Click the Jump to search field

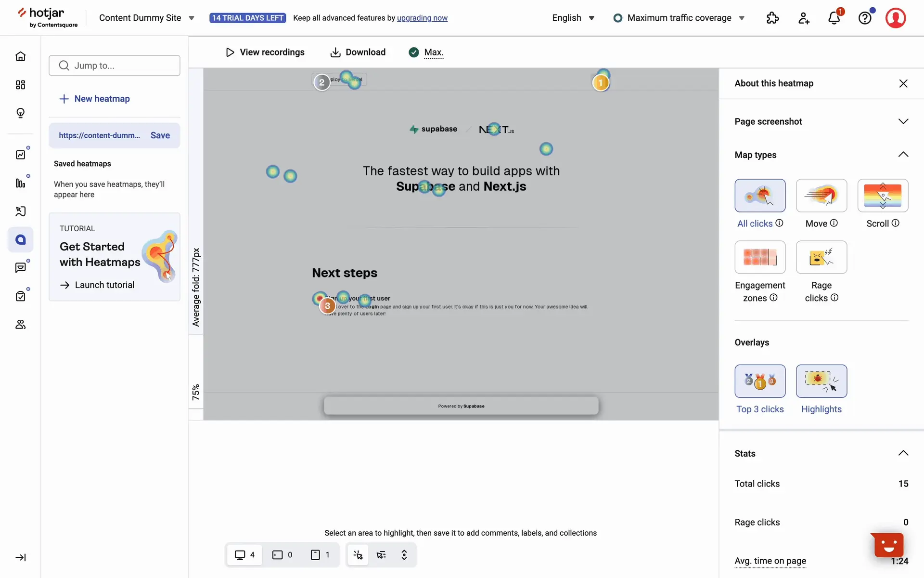point(115,66)
